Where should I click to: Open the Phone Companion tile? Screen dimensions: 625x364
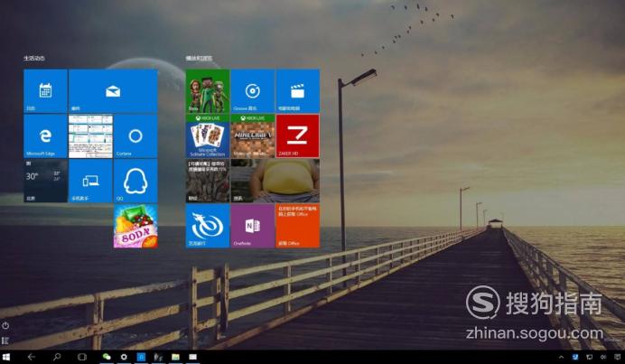coord(90,181)
